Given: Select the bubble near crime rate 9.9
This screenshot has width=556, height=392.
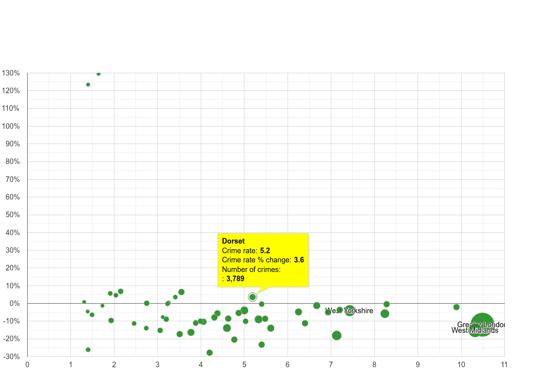Looking at the screenshot, I should pyautogui.click(x=456, y=307).
